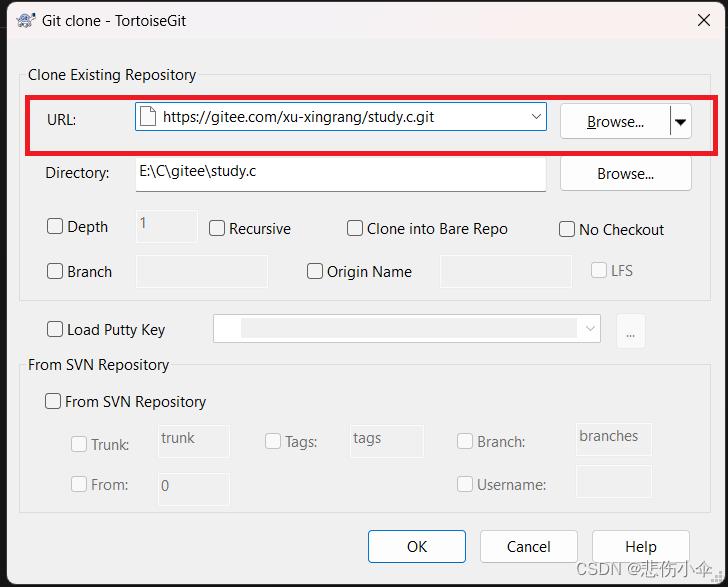The height and width of the screenshot is (587, 728).
Task: Click the Cancel button
Action: pyautogui.click(x=529, y=547)
